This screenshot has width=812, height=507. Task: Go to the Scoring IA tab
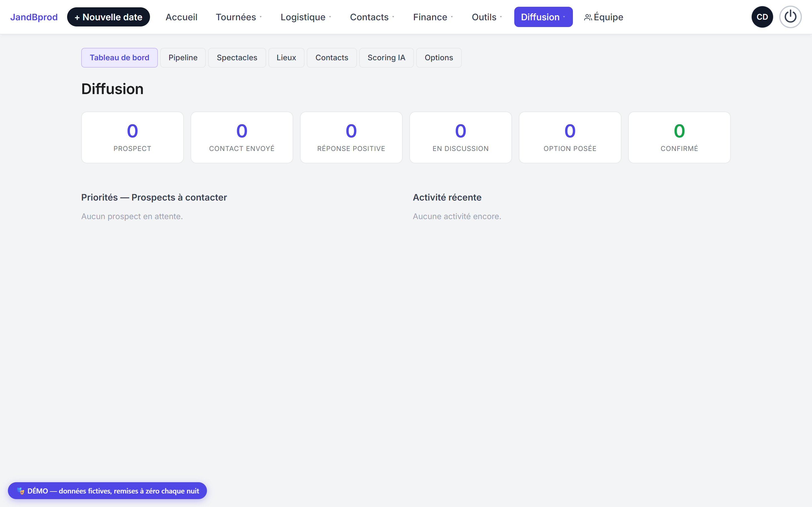point(386,58)
